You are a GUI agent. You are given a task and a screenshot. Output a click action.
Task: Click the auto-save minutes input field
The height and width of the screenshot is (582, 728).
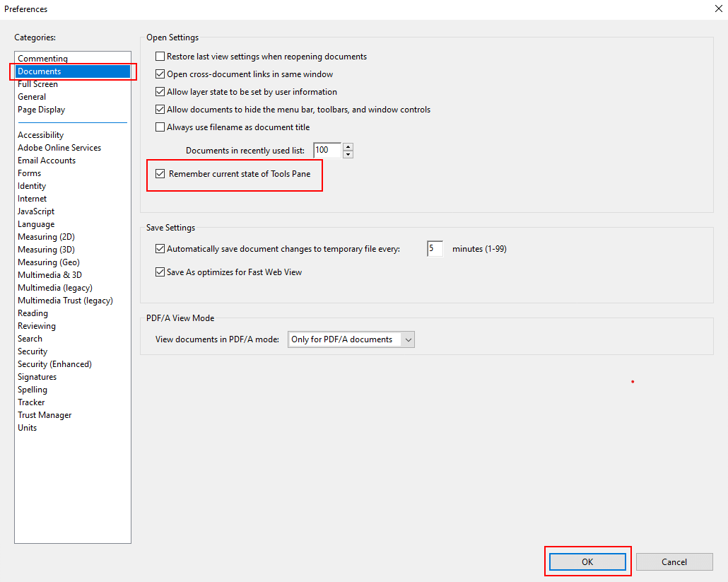pos(435,249)
